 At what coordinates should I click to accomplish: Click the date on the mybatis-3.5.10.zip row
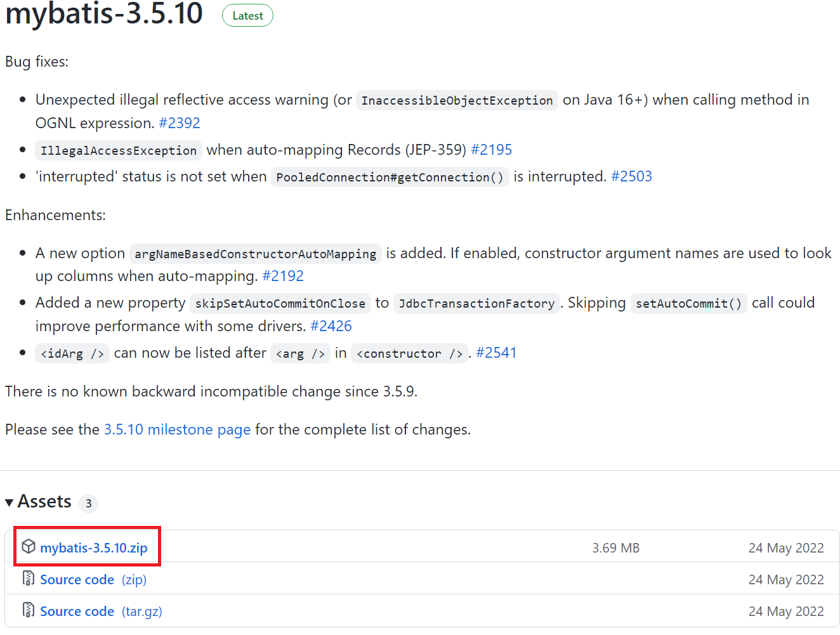coord(786,547)
